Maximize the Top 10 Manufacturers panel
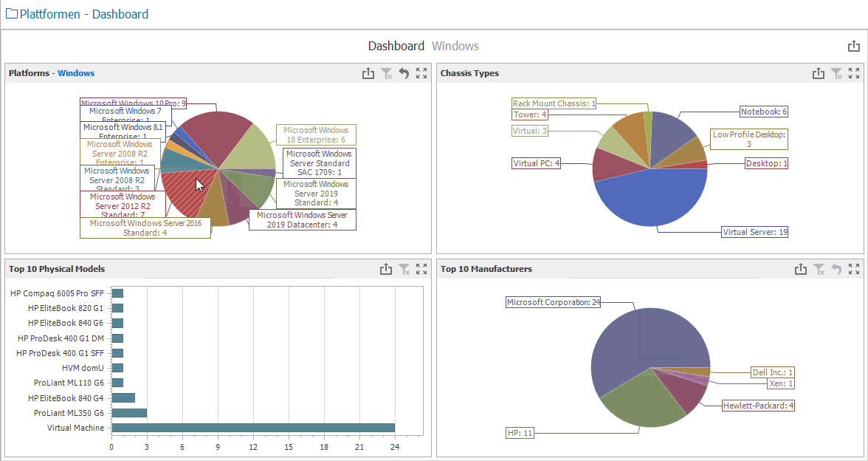868x461 pixels. pos(854,269)
